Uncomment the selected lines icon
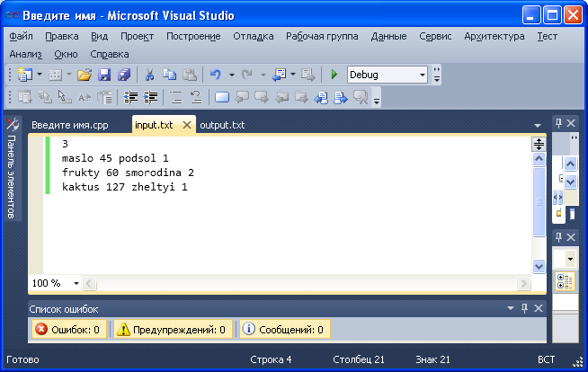This screenshot has width=588, height=372. 196,98
